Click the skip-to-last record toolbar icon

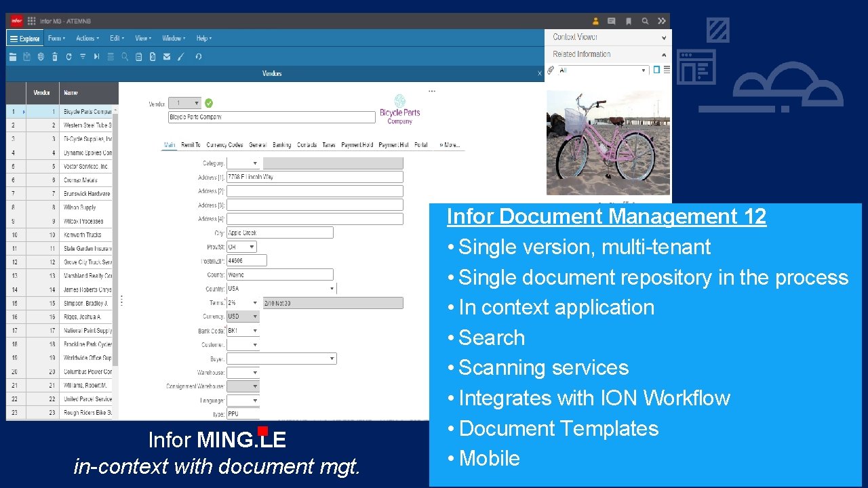(x=96, y=57)
